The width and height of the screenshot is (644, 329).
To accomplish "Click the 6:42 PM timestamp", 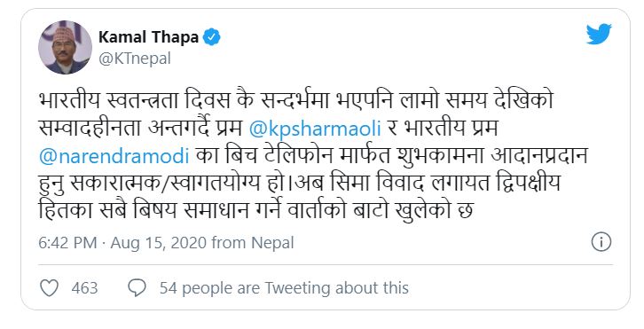I will [67, 243].
